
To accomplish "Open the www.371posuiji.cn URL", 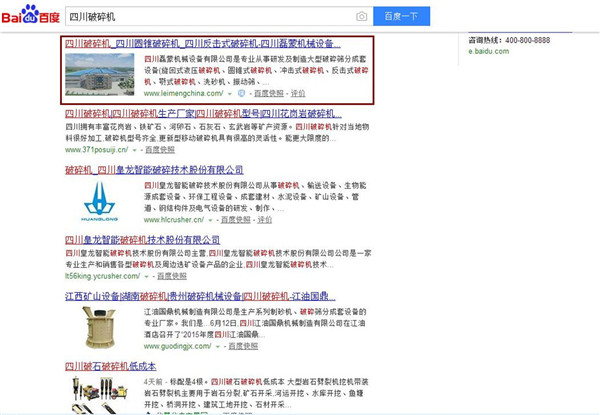I will 97,150.
